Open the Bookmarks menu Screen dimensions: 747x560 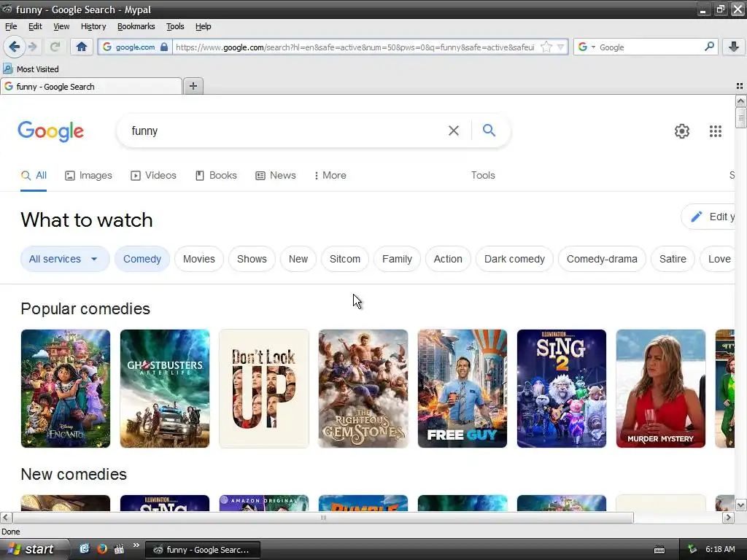pyautogui.click(x=136, y=26)
